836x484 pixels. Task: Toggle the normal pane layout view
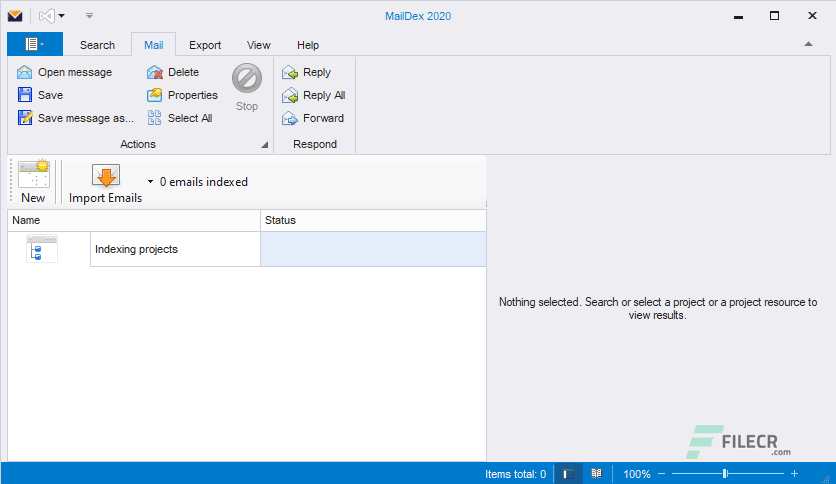(568, 474)
